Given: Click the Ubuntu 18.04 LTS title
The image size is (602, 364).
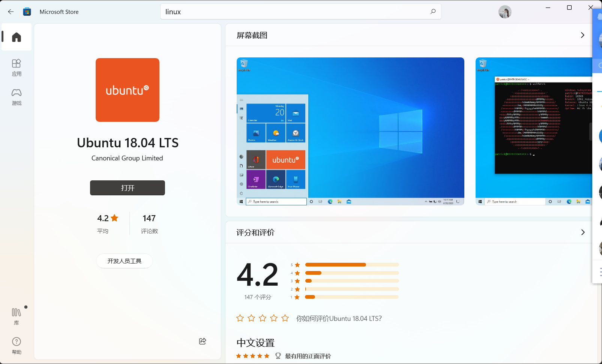Looking at the screenshot, I should click(128, 143).
